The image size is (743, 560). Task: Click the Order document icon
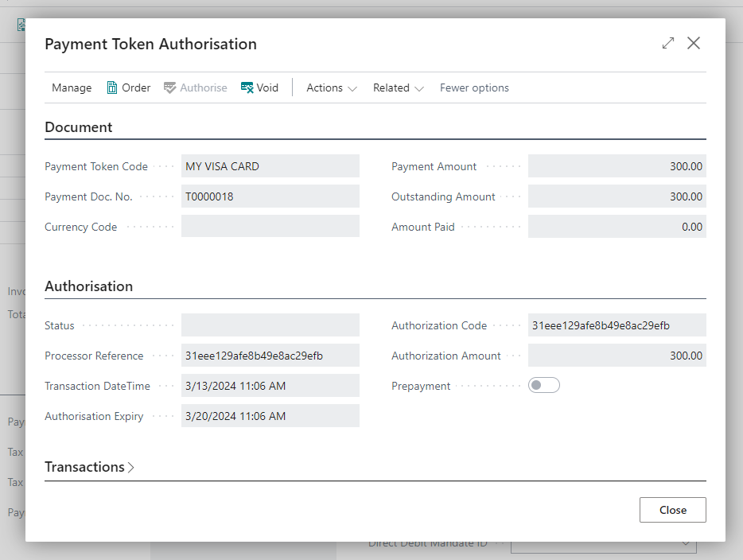point(112,87)
